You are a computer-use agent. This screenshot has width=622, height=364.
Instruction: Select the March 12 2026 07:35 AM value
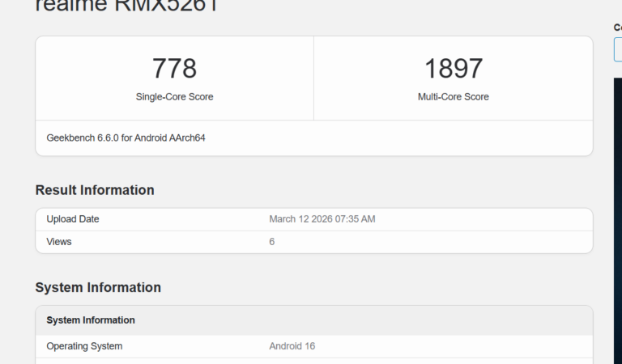click(322, 219)
